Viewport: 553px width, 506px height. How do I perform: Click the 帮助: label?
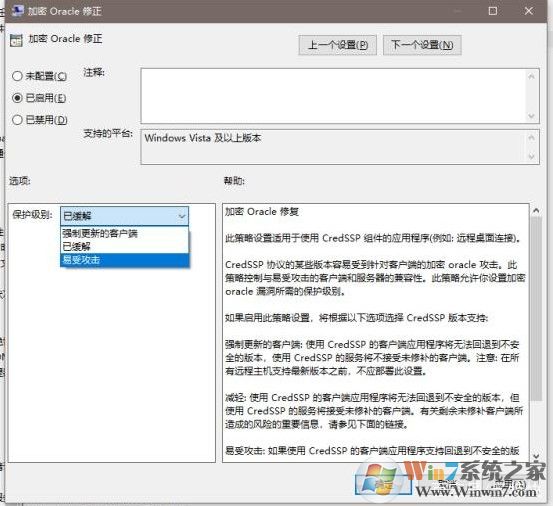coord(234,181)
